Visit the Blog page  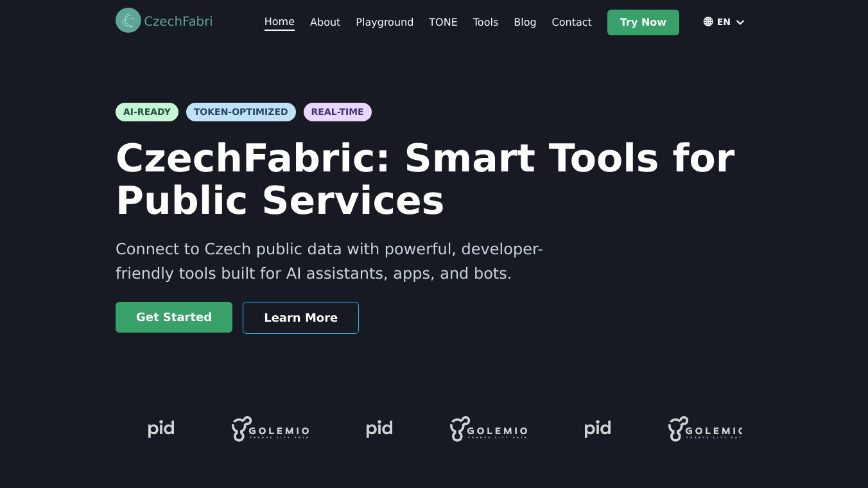(x=525, y=22)
